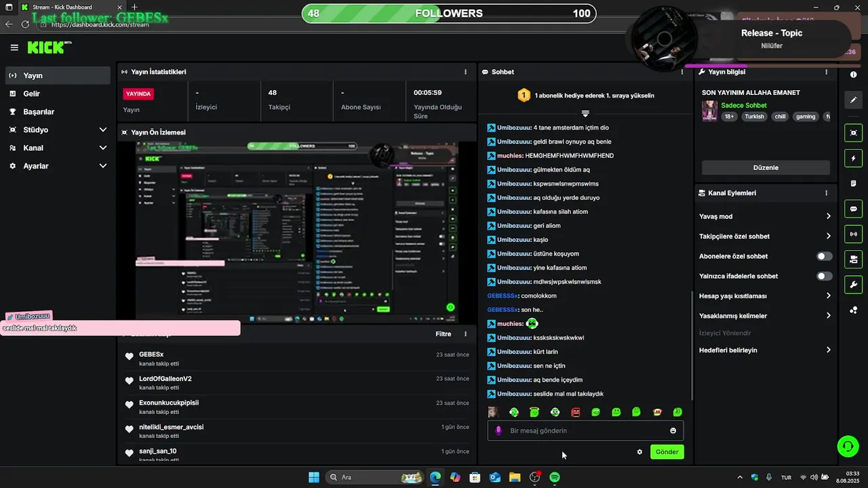Image resolution: width=868 pixels, height=488 pixels.
Task: Click the chat panel scrollbar
Action: coord(692,346)
